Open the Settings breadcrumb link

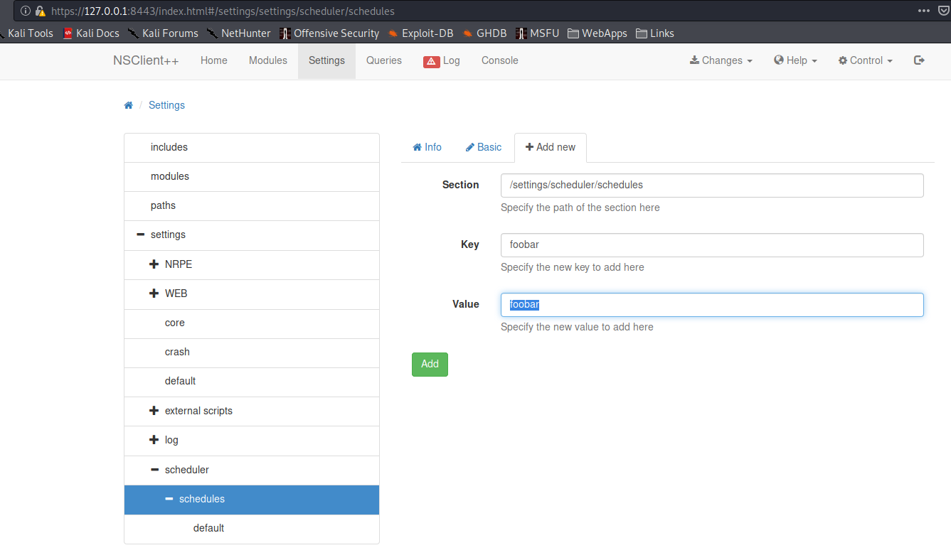(166, 104)
